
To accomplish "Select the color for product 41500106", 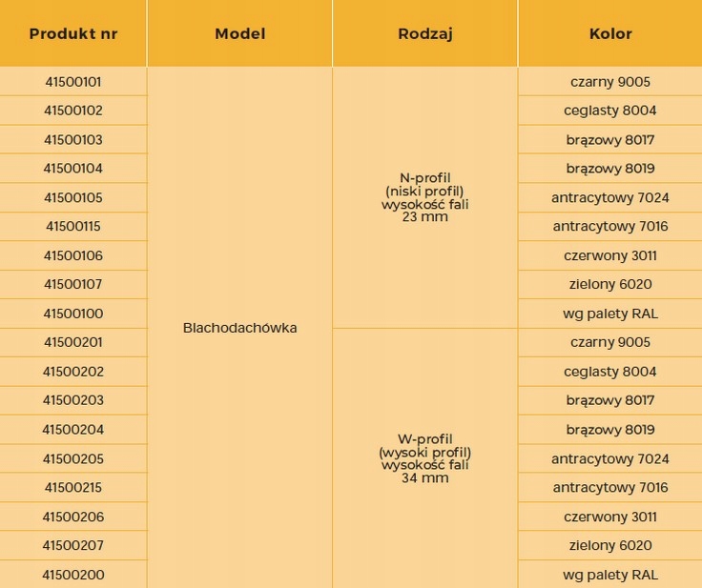I will pyautogui.click(x=610, y=255).
